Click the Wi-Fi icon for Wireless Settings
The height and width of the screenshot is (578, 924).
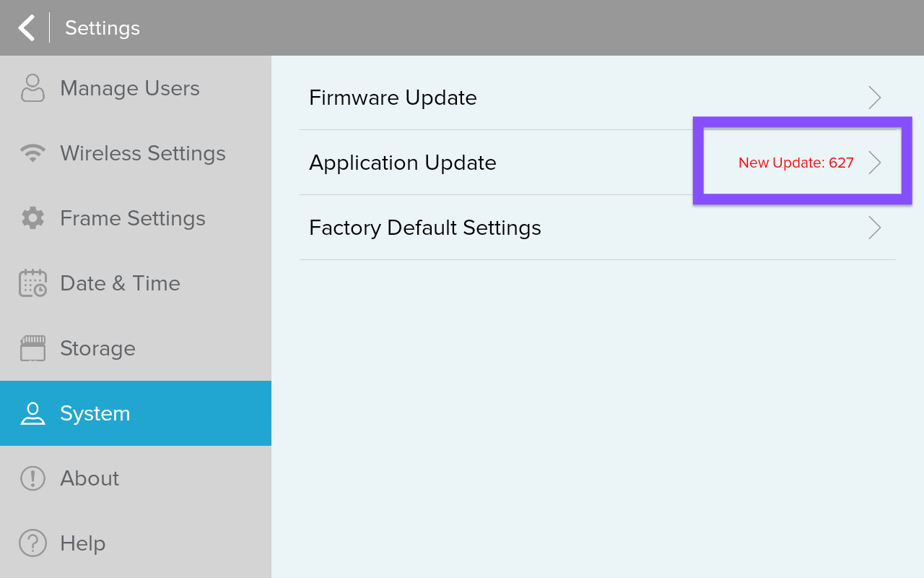click(32, 153)
